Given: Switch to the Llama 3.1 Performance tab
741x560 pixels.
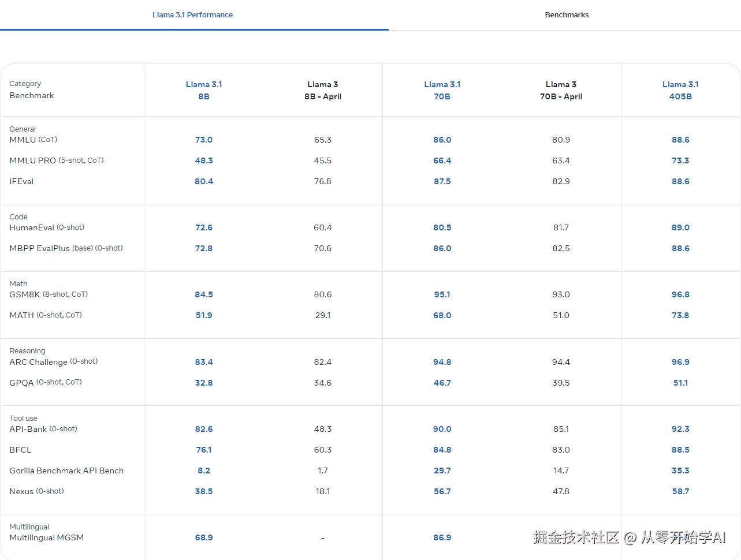Looking at the screenshot, I should click(x=193, y=15).
